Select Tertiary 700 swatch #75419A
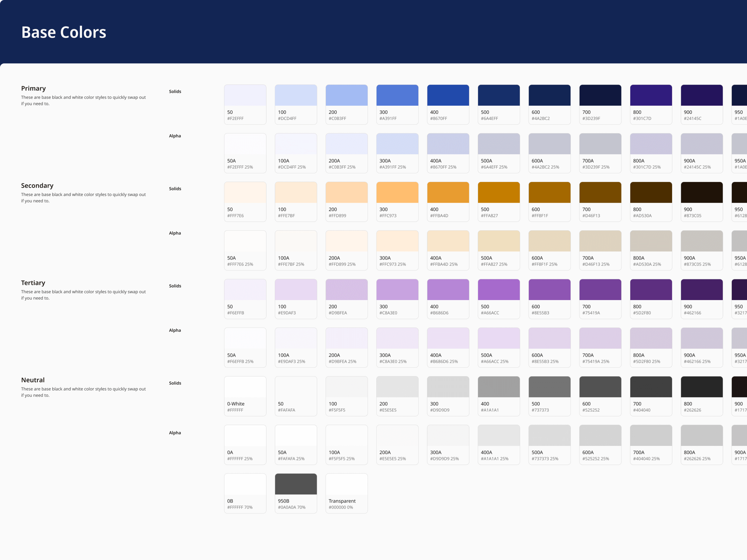Screen dimensions: 747x560 coord(600,299)
